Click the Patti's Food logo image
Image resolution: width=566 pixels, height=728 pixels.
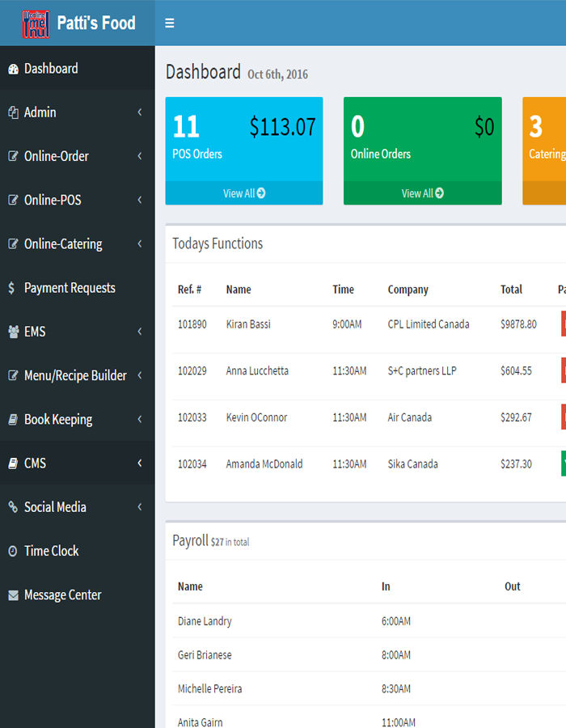tap(36, 23)
